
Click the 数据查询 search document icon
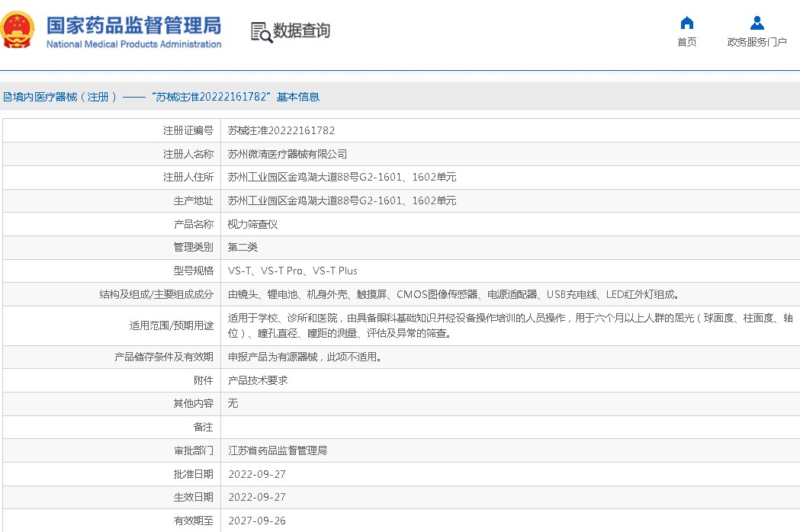[262, 32]
